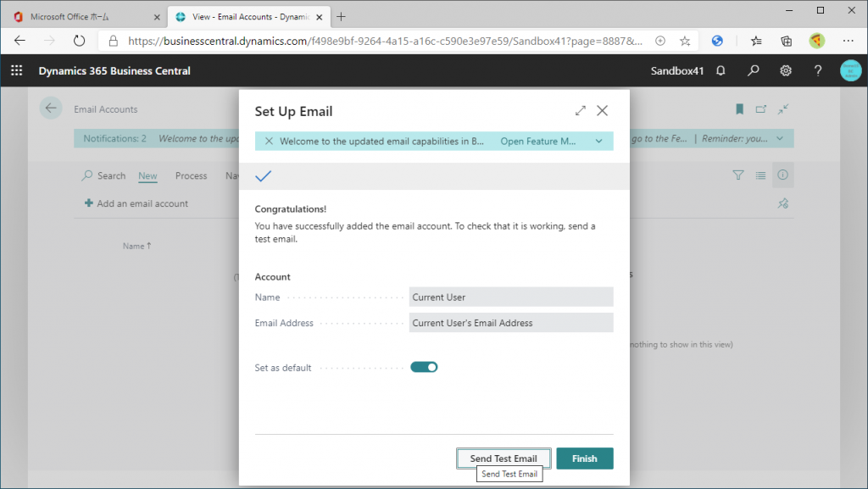Open Email Accounts page in new window

(x=761, y=109)
